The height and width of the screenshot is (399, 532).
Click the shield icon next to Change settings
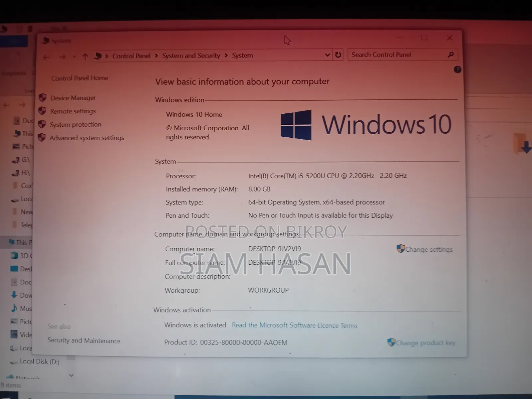[x=401, y=249]
